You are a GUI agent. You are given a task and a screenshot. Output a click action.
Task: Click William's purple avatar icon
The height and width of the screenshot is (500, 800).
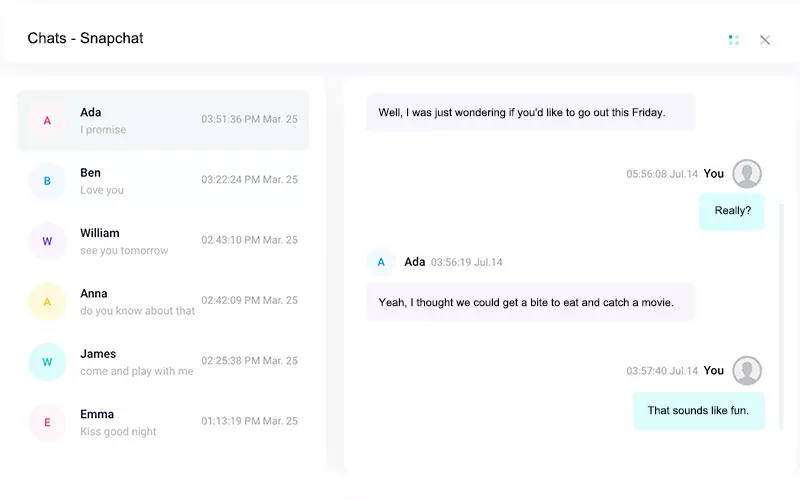point(47,241)
